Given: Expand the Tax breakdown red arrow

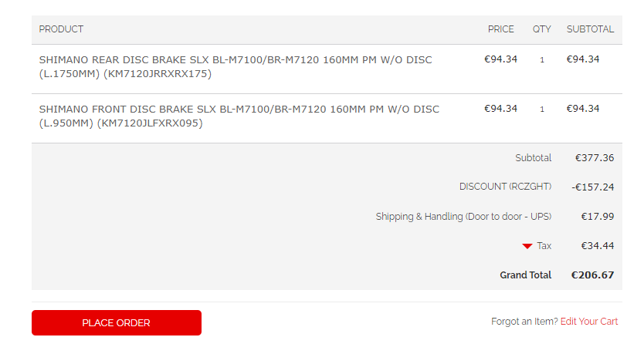Looking at the screenshot, I should [527, 246].
